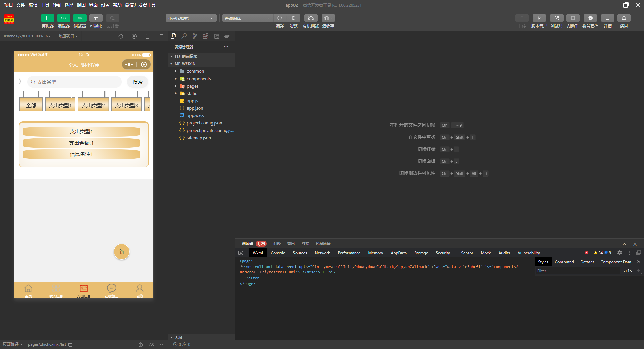The width and height of the screenshot is (644, 349).
Task: Open the explorer files icon
Action: point(173,36)
